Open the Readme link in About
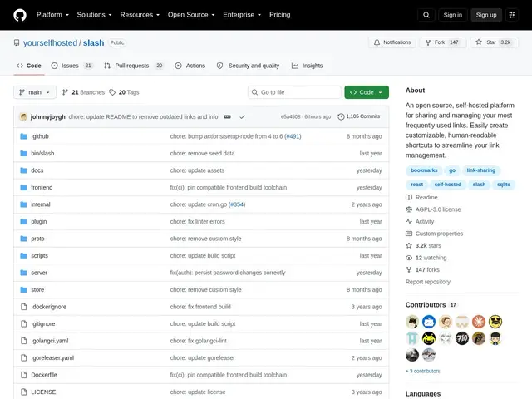532x399 pixels. click(421, 198)
